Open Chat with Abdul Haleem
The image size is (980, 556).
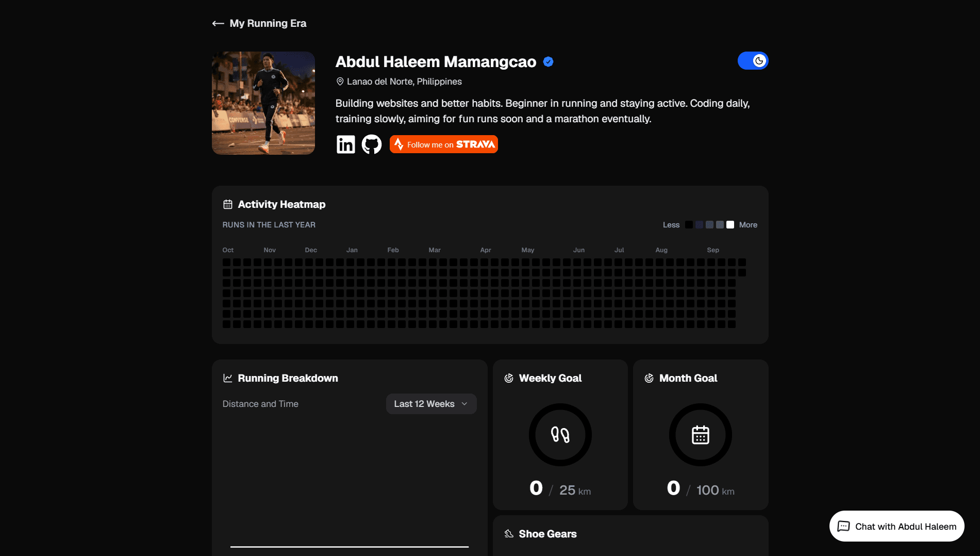pyautogui.click(x=897, y=526)
